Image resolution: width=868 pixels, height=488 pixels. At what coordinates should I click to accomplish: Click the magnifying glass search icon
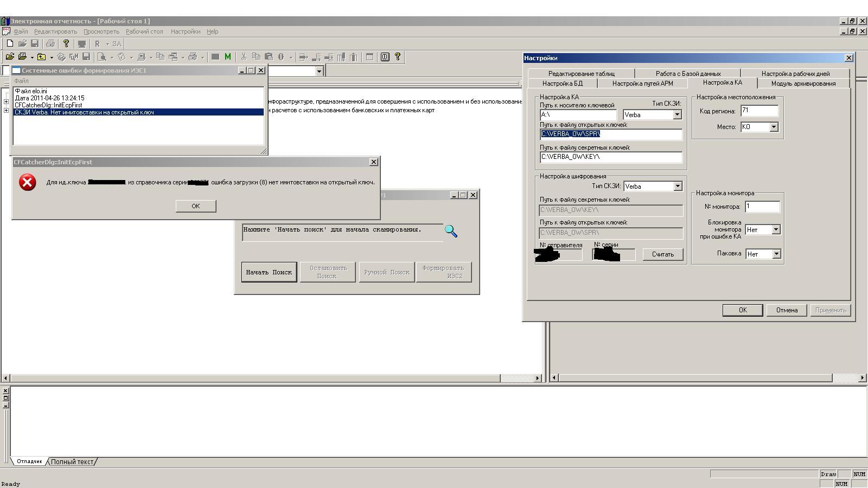tap(451, 232)
